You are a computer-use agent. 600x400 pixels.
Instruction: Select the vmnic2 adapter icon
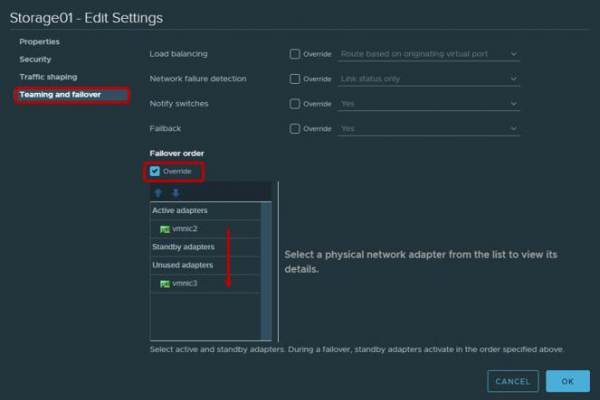click(x=165, y=229)
